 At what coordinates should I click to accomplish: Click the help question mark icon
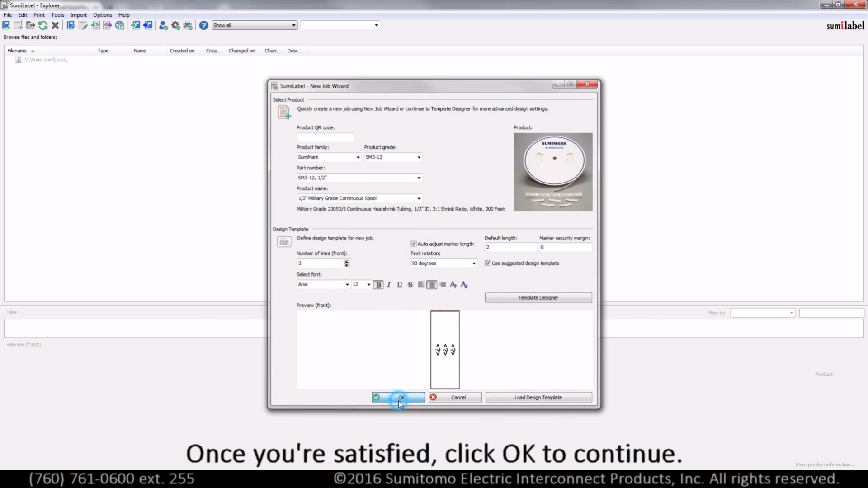click(x=203, y=26)
